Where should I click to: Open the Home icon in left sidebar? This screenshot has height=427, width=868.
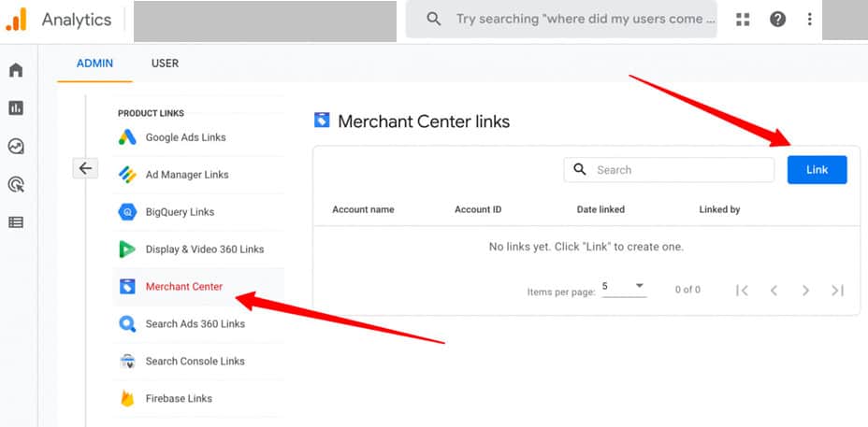pyautogui.click(x=16, y=70)
